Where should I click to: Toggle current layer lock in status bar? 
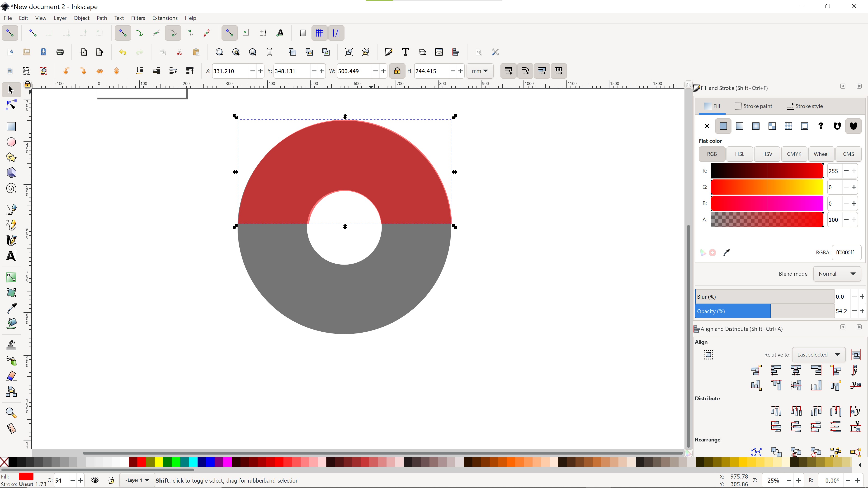click(111, 480)
